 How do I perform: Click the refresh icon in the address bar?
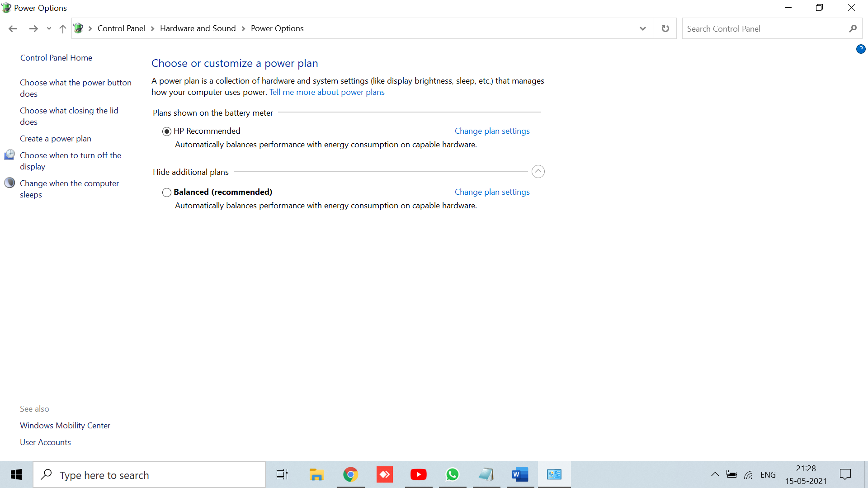click(x=665, y=28)
